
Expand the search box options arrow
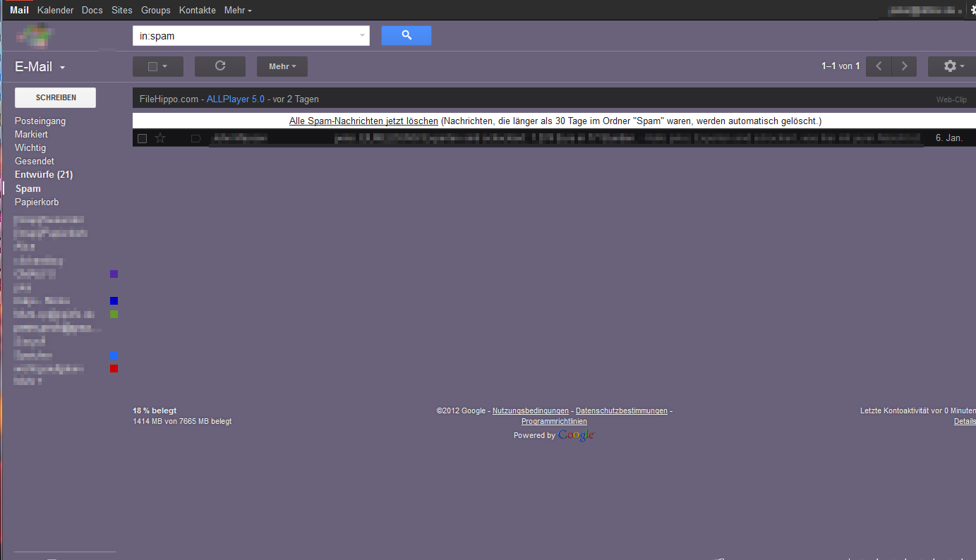point(362,35)
